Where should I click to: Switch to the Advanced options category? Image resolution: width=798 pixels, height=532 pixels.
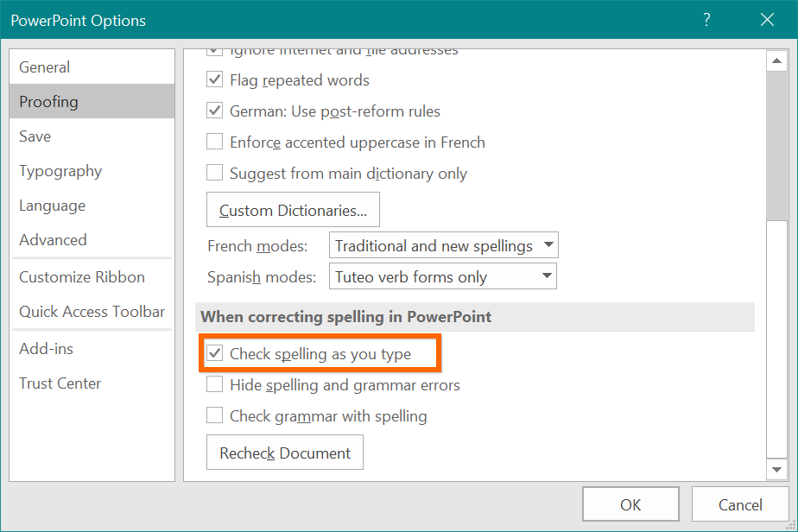pyautogui.click(x=53, y=240)
